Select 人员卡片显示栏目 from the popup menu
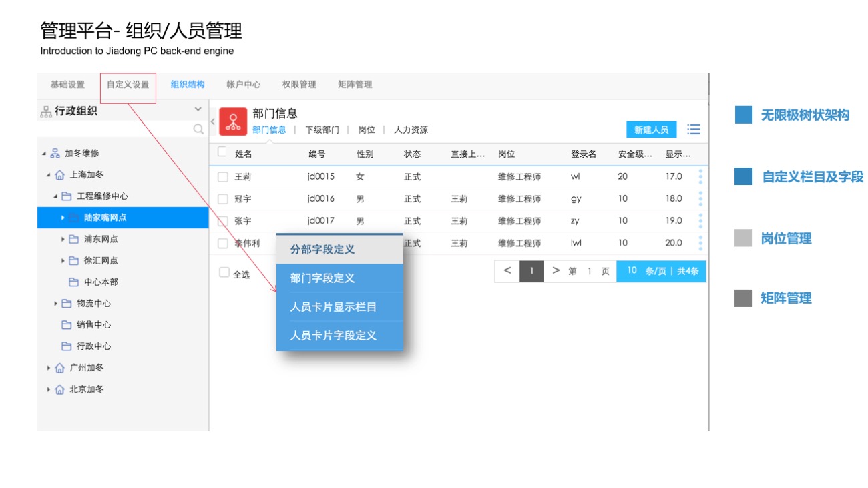Image resolution: width=868 pixels, height=488 pixels. (x=333, y=307)
